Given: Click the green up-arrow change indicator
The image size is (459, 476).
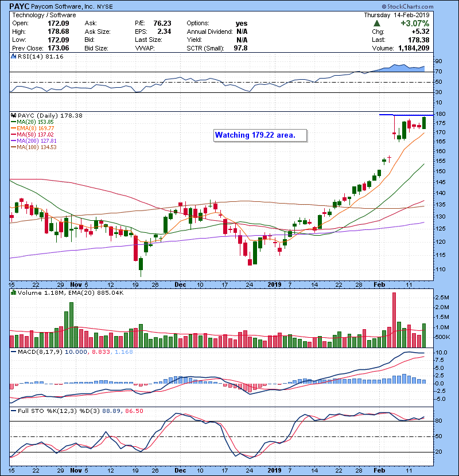Looking at the screenshot, I should (x=377, y=24).
